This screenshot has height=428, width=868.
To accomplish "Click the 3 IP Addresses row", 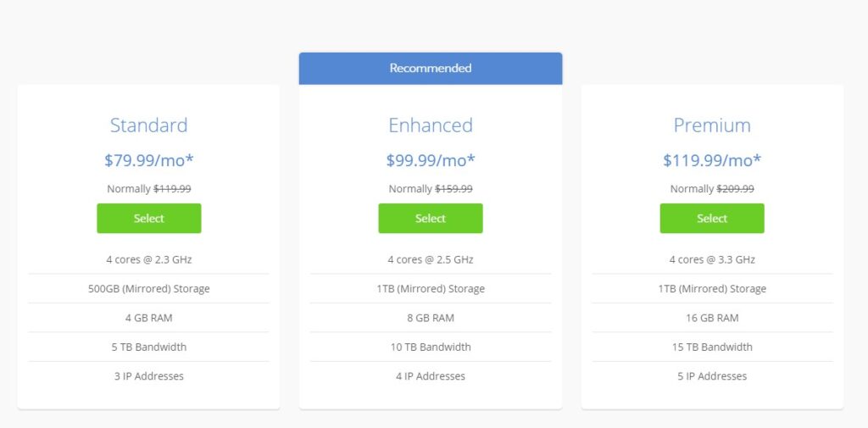I will [149, 376].
